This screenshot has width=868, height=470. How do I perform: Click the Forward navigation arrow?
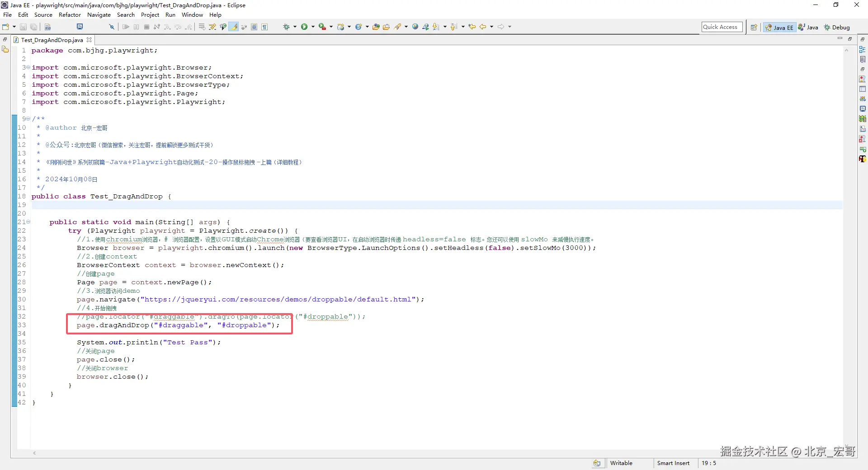501,27
